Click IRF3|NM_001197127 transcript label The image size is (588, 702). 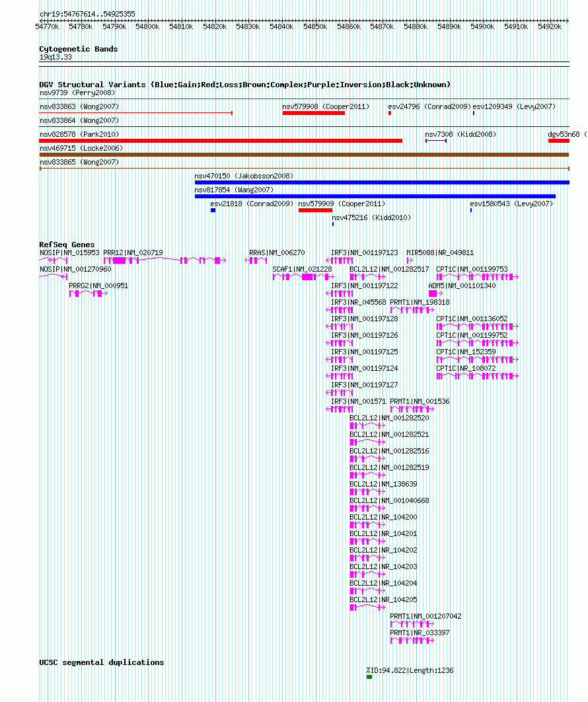365,385
